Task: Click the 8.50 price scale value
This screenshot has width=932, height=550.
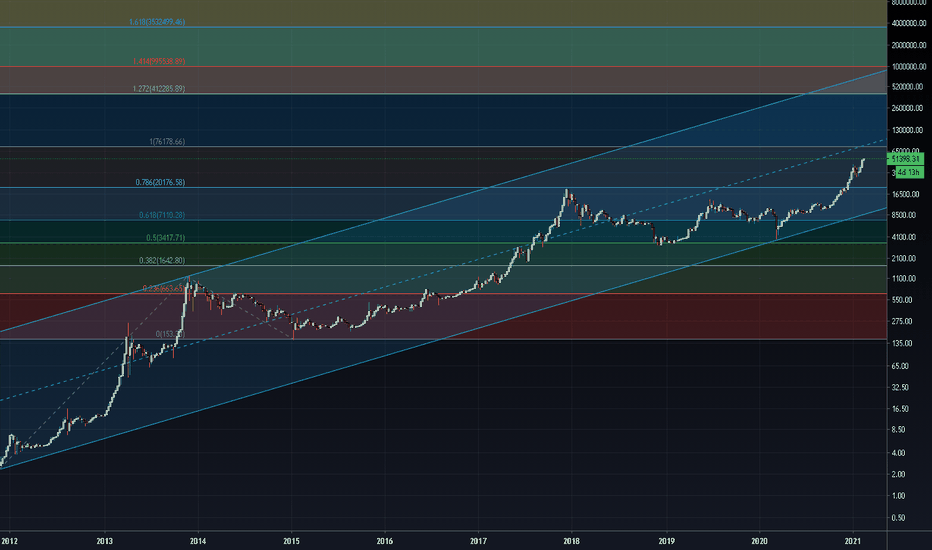Action: pos(899,430)
